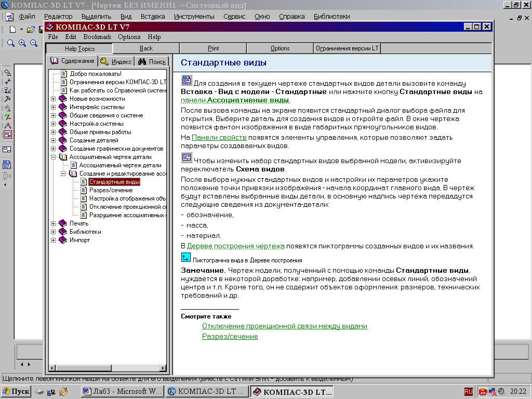Select the Добро пожаловать! topic

(96, 74)
